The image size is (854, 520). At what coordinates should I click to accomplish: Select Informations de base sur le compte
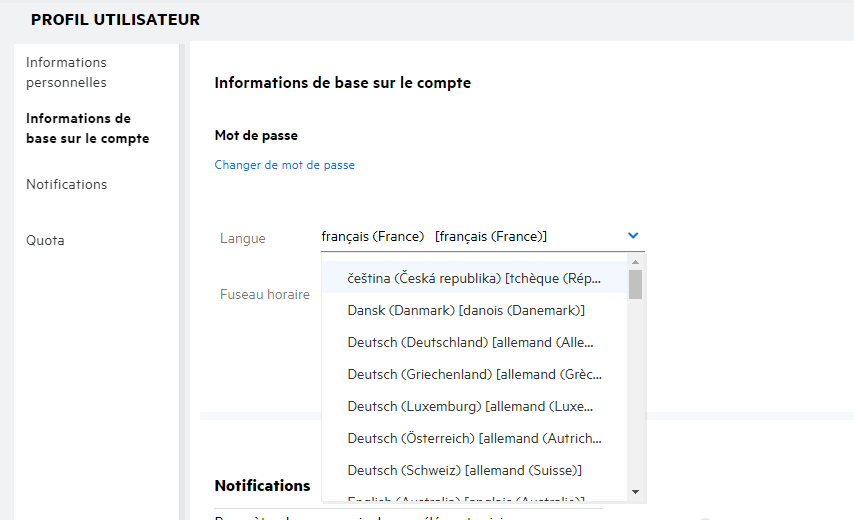click(87, 129)
